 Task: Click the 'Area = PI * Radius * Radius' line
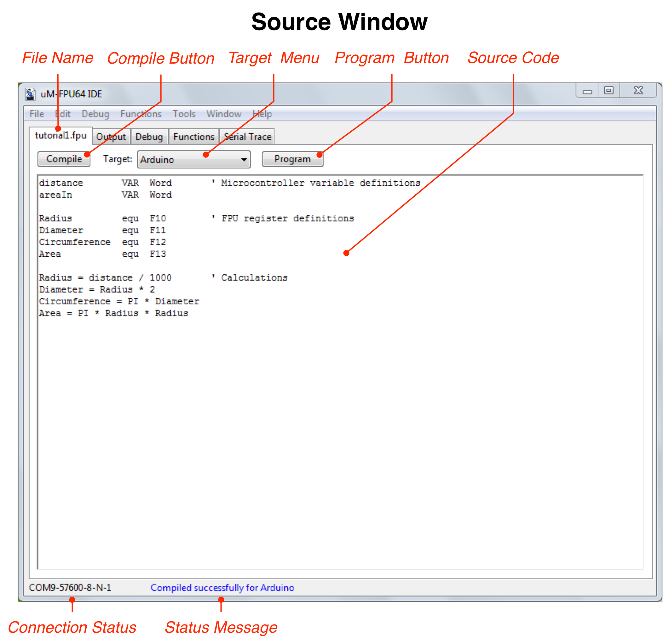coord(114,313)
